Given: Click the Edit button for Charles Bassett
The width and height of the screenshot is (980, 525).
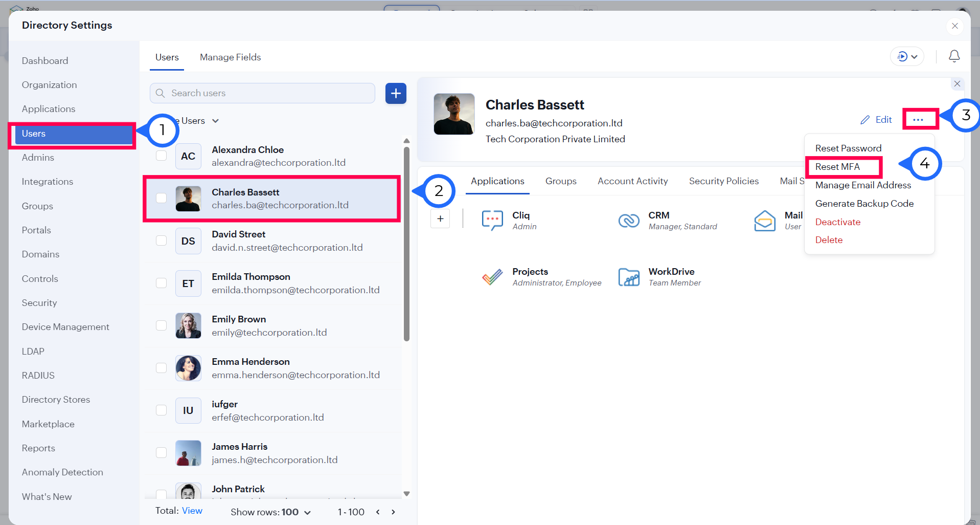Looking at the screenshot, I should pyautogui.click(x=876, y=120).
